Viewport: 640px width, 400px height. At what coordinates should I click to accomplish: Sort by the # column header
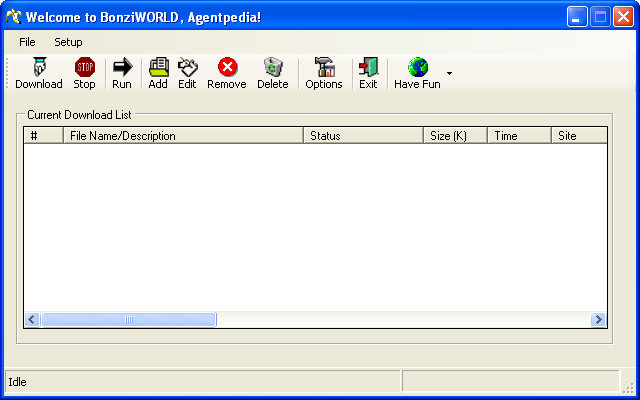click(x=44, y=136)
